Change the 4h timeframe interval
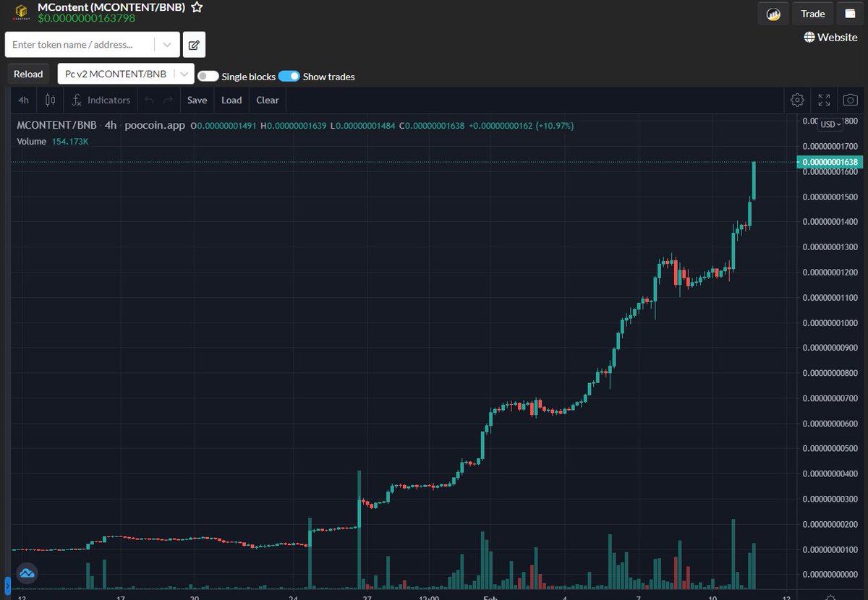The image size is (868, 600). click(x=24, y=100)
